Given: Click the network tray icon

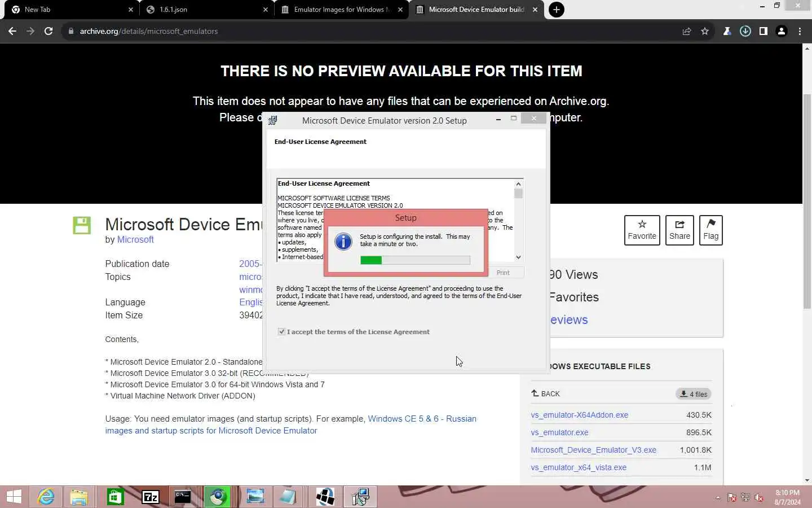Looking at the screenshot, I should (745, 497).
